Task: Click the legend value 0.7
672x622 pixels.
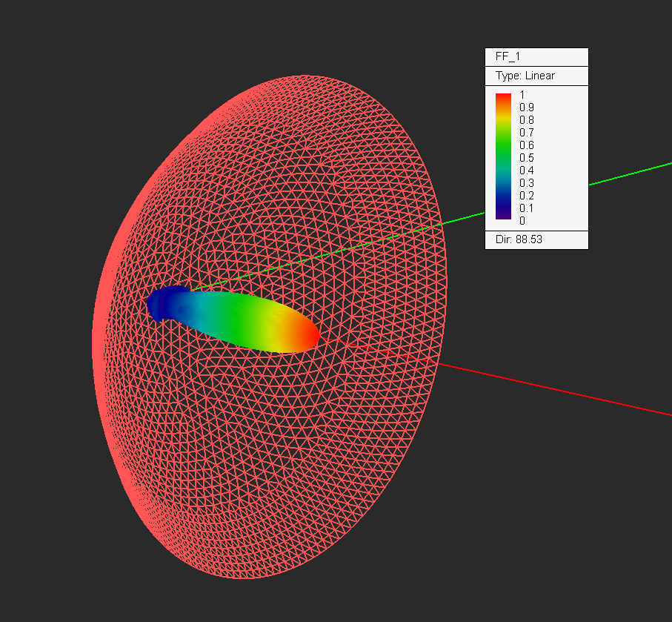Action: [526, 133]
